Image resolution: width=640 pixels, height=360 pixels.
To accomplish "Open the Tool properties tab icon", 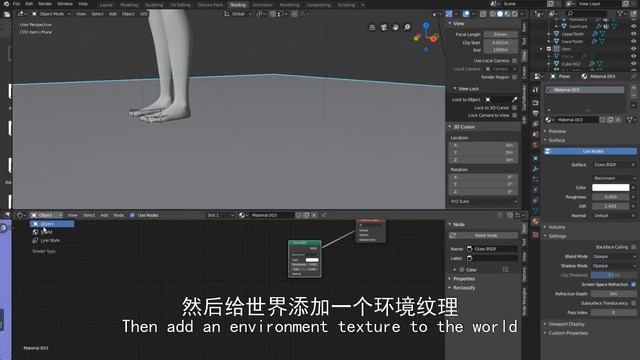I will [536, 90].
